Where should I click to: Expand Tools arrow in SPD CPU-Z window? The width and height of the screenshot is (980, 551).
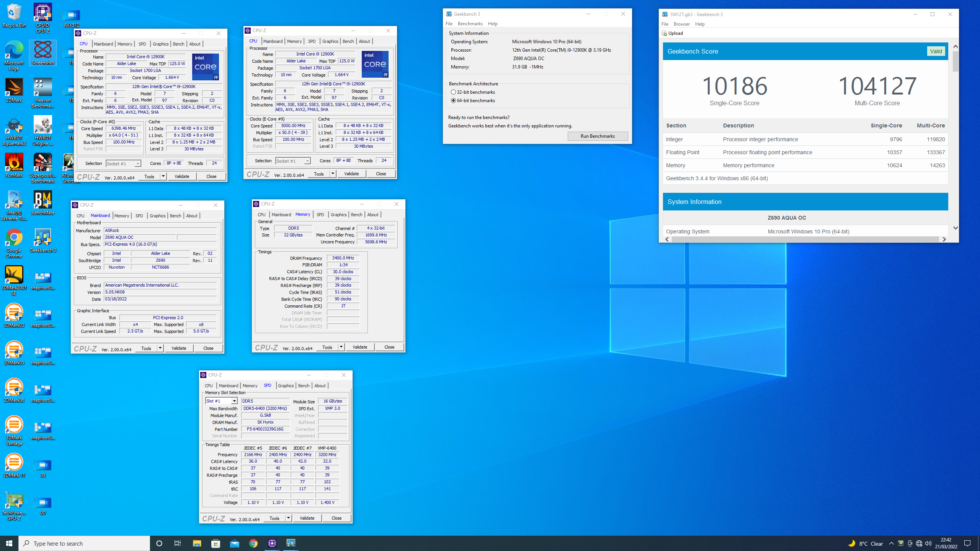pos(288,518)
